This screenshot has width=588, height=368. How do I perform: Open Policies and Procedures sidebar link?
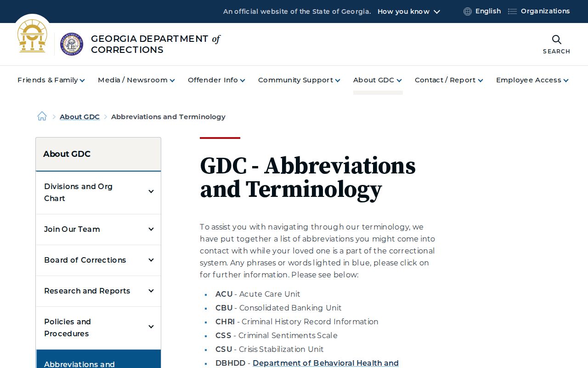(68, 328)
